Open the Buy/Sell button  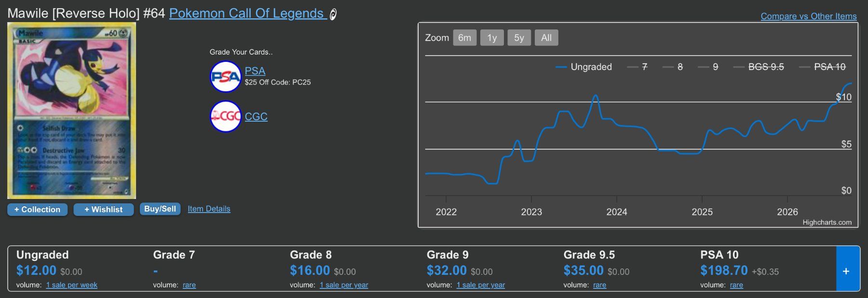160,209
